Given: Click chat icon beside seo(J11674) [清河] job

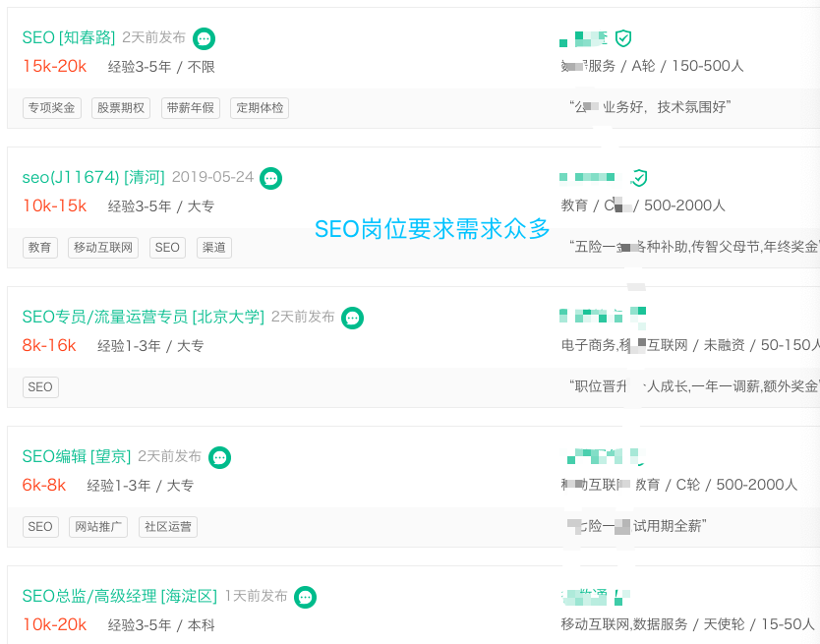Looking at the screenshot, I should click(x=270, y=178).
